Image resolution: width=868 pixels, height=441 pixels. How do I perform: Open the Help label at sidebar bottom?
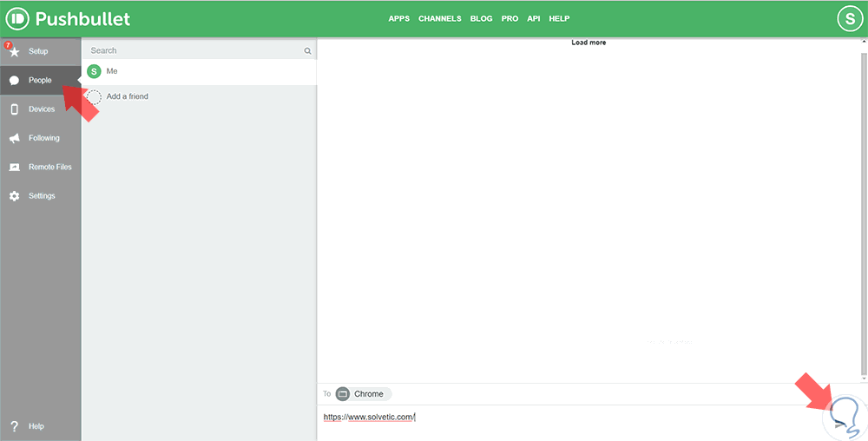click(36, 426)
